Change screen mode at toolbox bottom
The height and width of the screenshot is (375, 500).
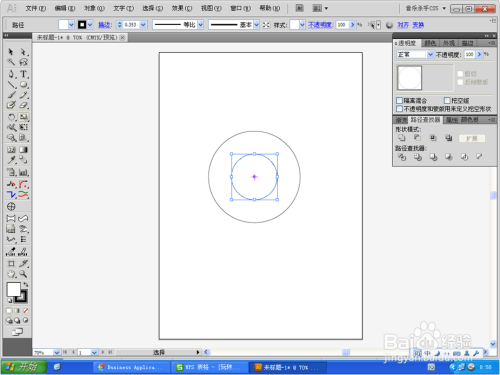(x=17, y=332)
